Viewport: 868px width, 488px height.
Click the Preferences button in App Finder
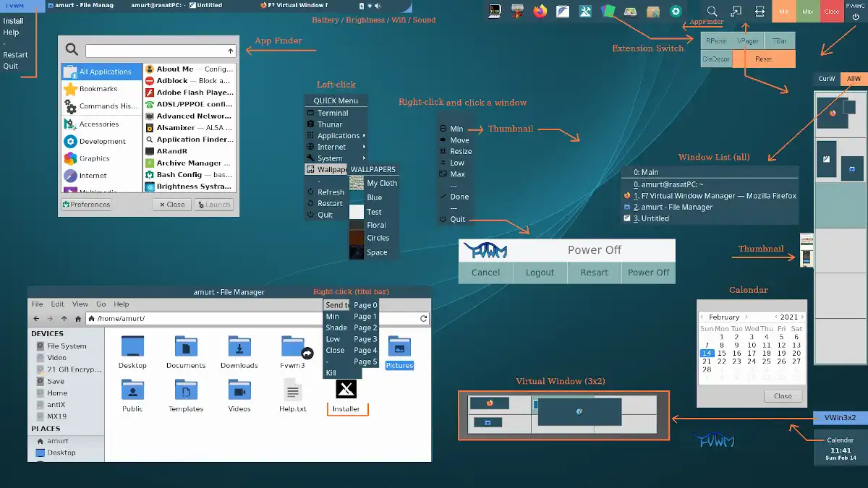87,205
